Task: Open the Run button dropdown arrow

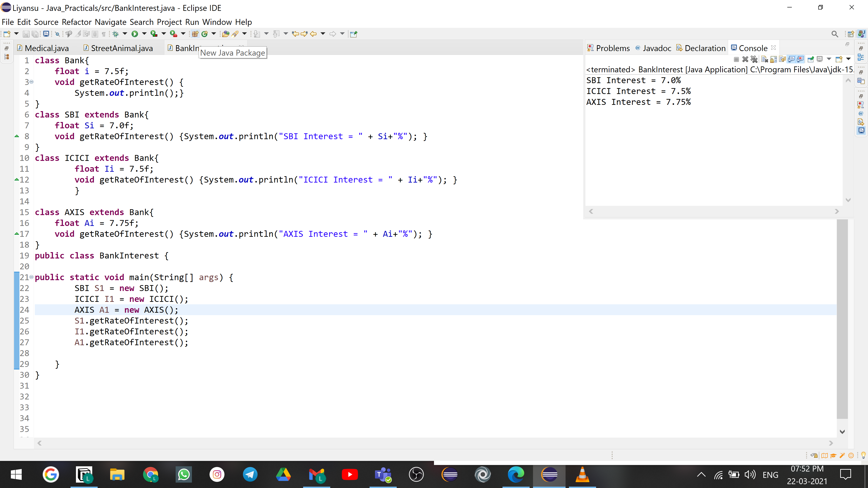Action: click(x=144, y=34)
